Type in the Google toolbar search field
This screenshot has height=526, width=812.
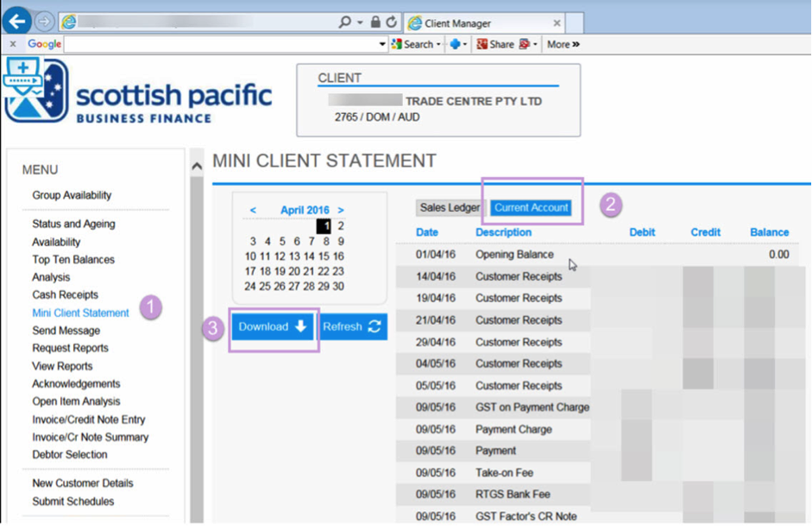(x=220, y=44)
